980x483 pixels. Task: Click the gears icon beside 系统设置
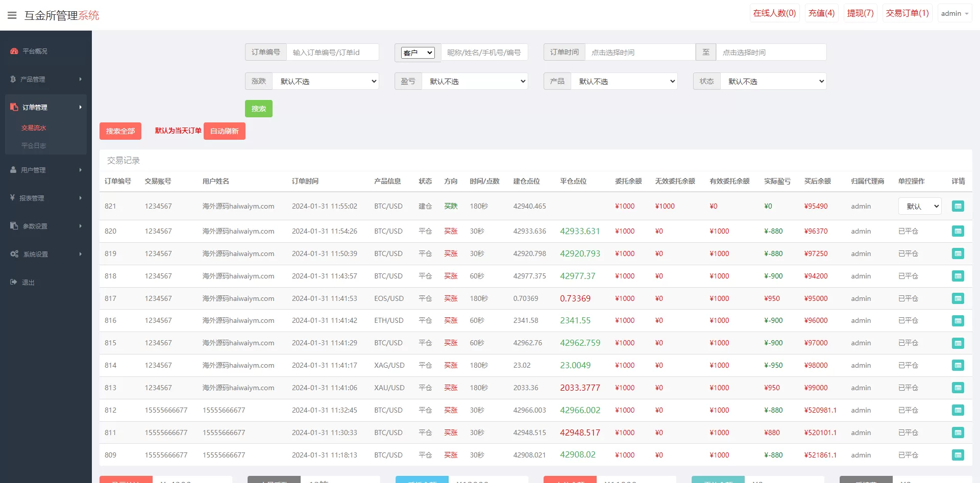click(x=14, y=254)
